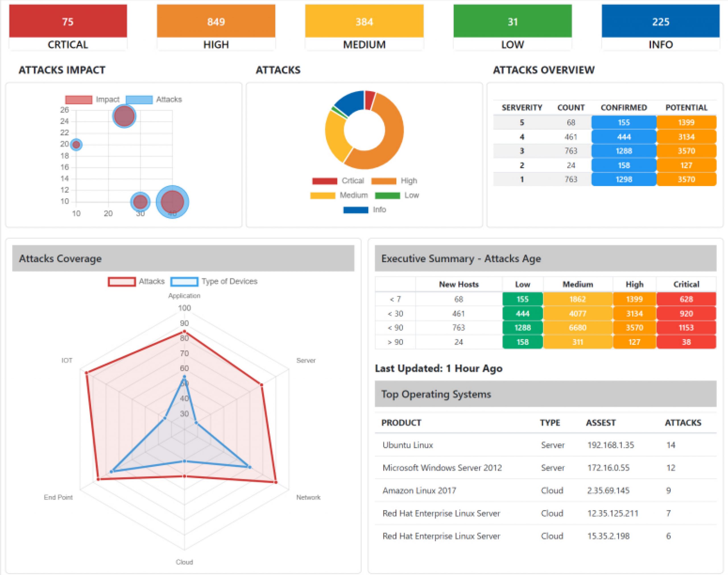Click the red Server radar data point
Image resolution: width=728 pixels, height=575 pixels.
[x=262, y=384]
